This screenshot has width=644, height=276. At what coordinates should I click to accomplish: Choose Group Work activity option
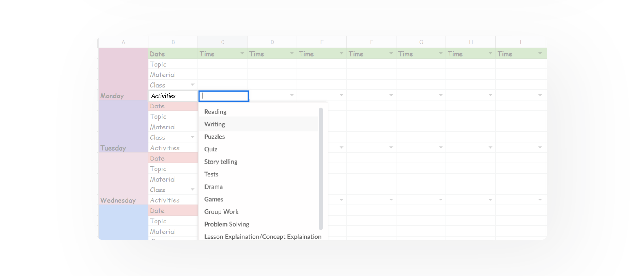pos(221,212)
